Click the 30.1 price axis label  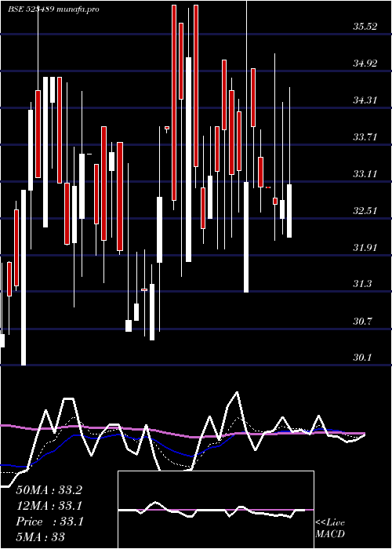coord(362,358)
